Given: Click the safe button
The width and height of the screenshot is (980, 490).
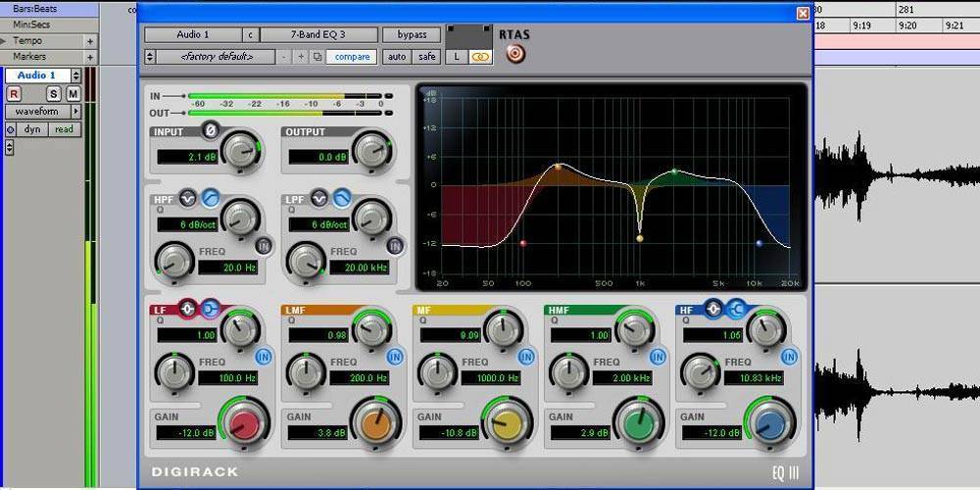Looking at the screenshot, I should tap(427, 56).
